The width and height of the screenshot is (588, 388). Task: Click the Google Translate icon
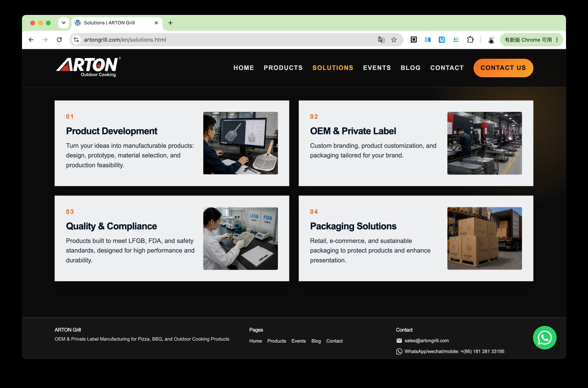[381, 40]
